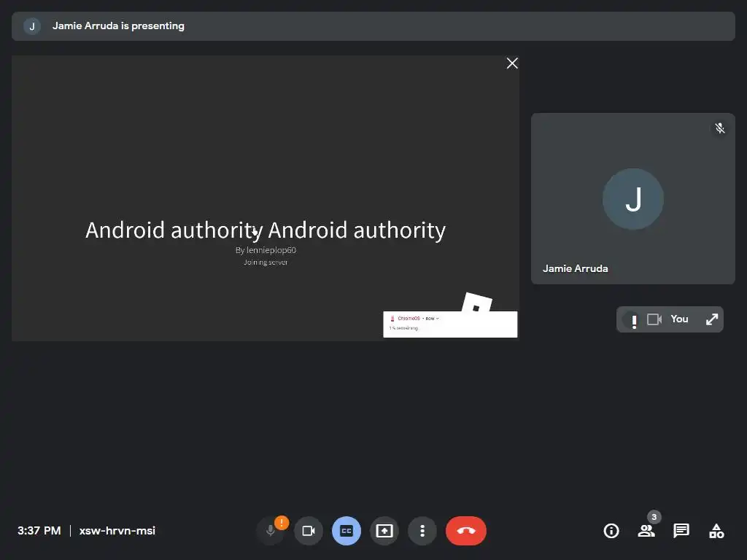Click the Jamie Arruda name label
The width and height of the screenshot is (747, 560).
pyautogui.click(x=575, y=268)
